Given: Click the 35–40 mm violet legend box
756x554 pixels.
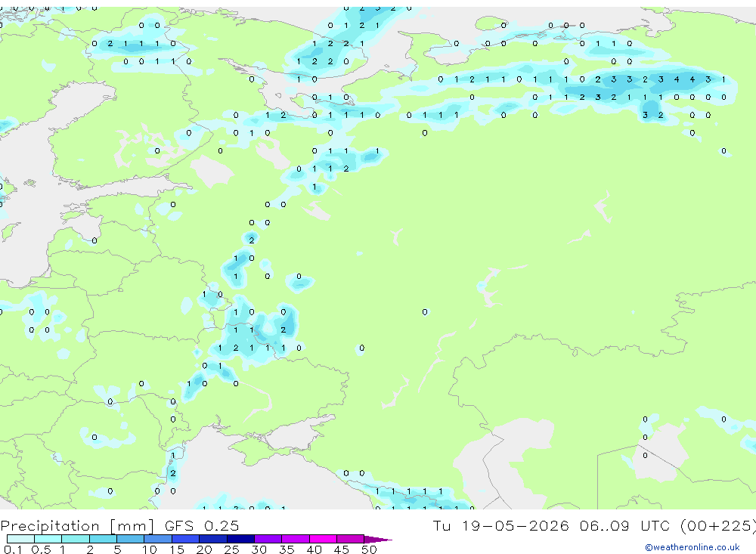Looking at the screenshot, I should (x=296, y=539).
